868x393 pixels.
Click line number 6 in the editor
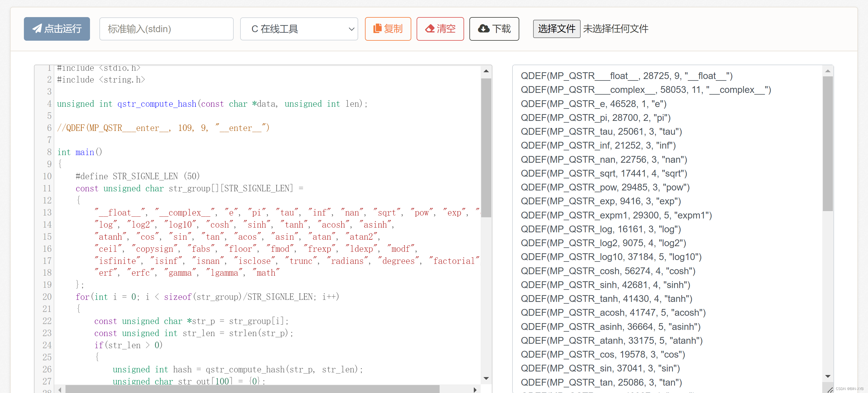tap(49, 128)
